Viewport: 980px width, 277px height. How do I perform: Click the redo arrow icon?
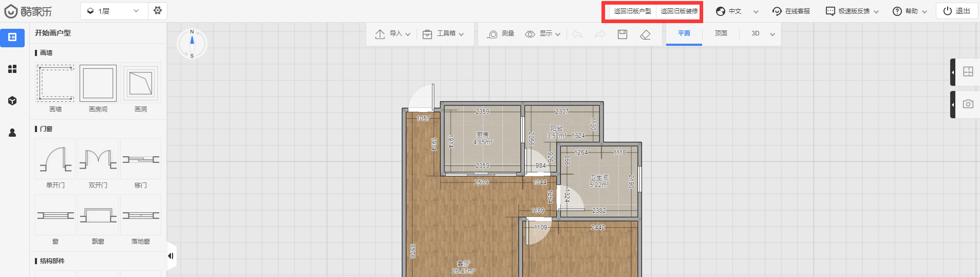coord(599,34)
